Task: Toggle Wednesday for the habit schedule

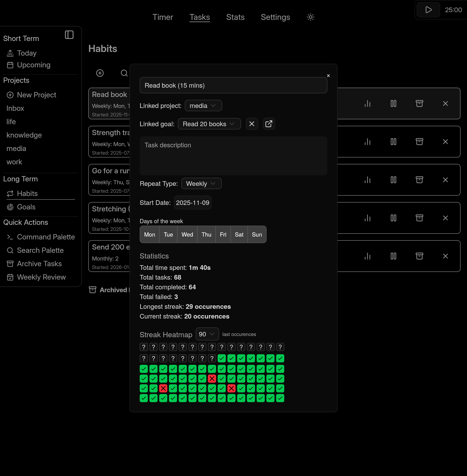Action: pyautogui.click(x=187, y=234)
